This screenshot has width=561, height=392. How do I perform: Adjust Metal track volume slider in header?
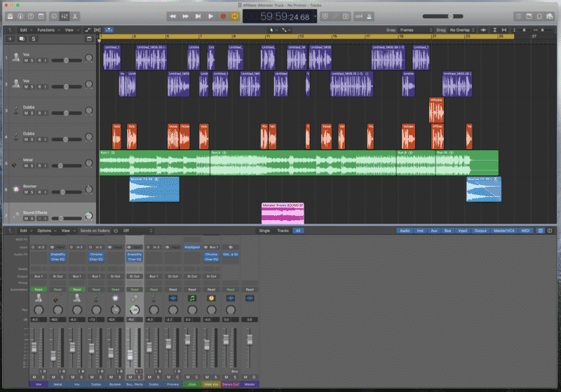click(x=67, y=165)
